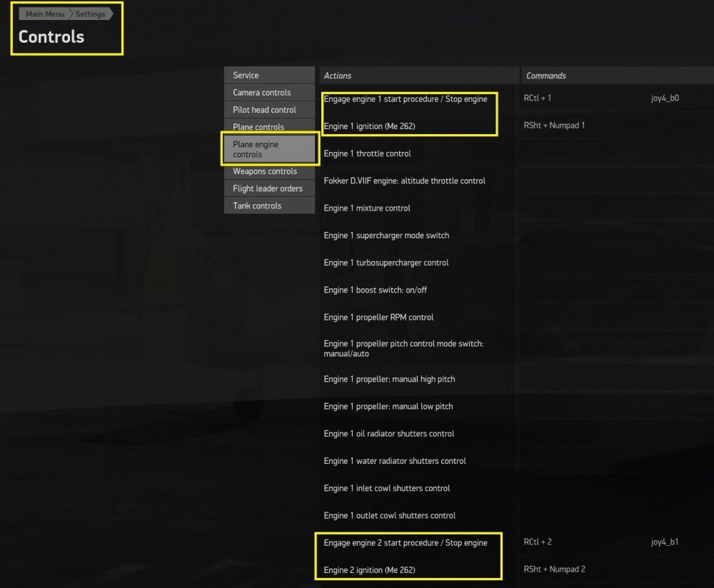Open the Camera controls category
The height and width of the screenshot is (588, 714).
(269, 92)
